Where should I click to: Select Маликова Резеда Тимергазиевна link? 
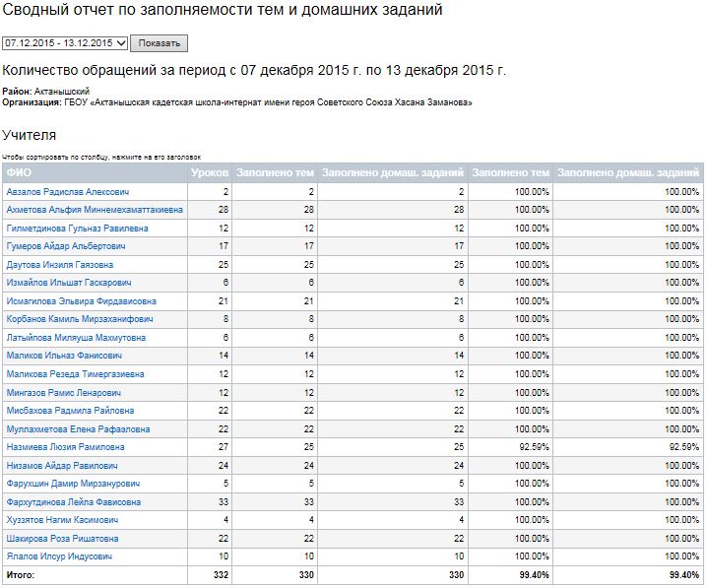(76, 374)
